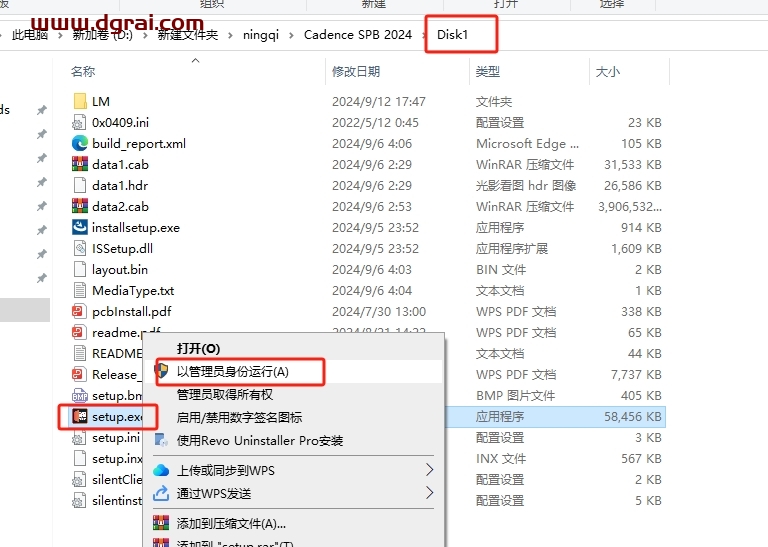This screenshot has width=768, height=547.
Task: Click the 58,456 KB size cell
Action: tap(632, 417)
